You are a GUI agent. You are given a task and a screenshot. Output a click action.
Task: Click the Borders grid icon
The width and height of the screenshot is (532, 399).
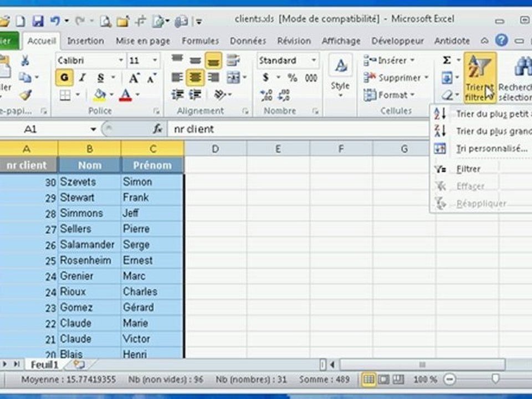(x=65, y=95)
